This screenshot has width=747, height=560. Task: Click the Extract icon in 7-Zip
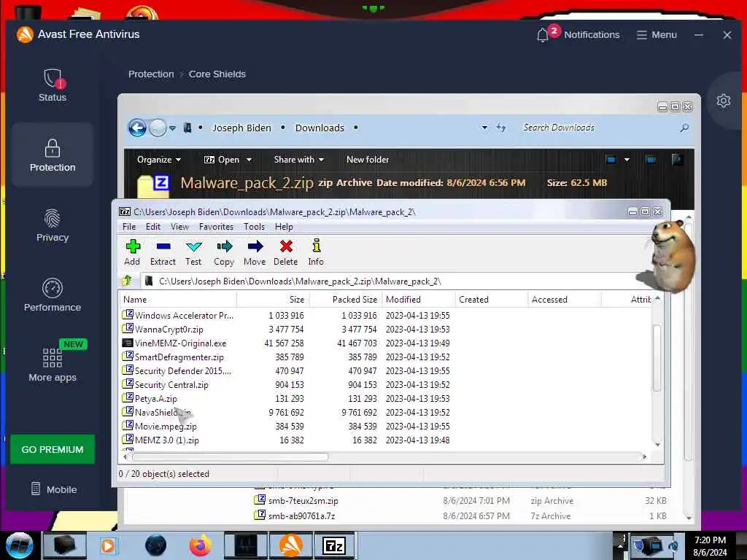point(163,246)
